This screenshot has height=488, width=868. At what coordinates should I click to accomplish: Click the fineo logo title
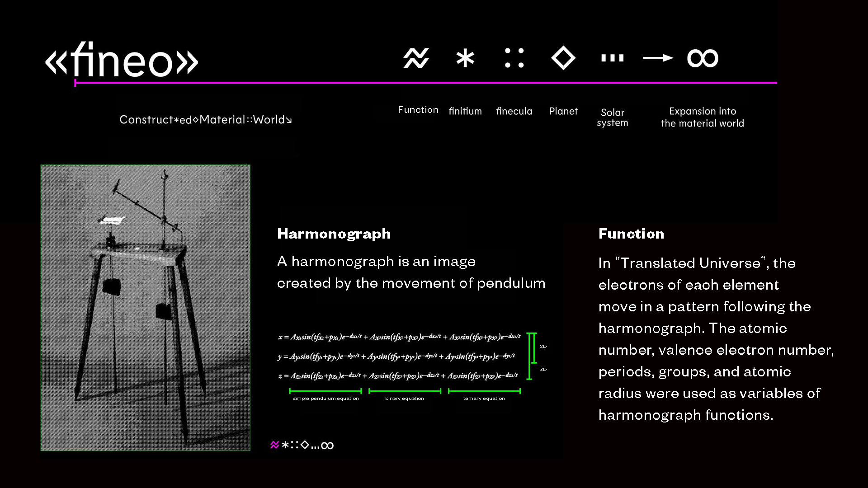click(122, 60)
